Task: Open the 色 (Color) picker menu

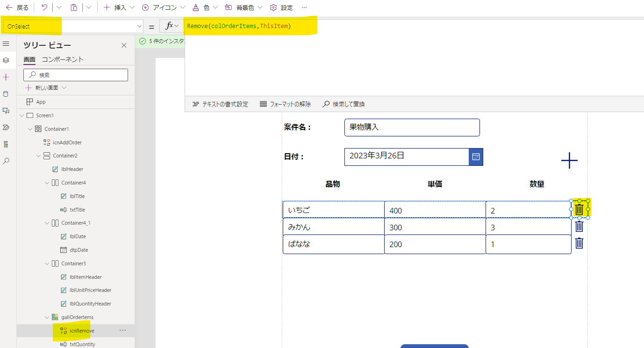Action: [205, 7]
